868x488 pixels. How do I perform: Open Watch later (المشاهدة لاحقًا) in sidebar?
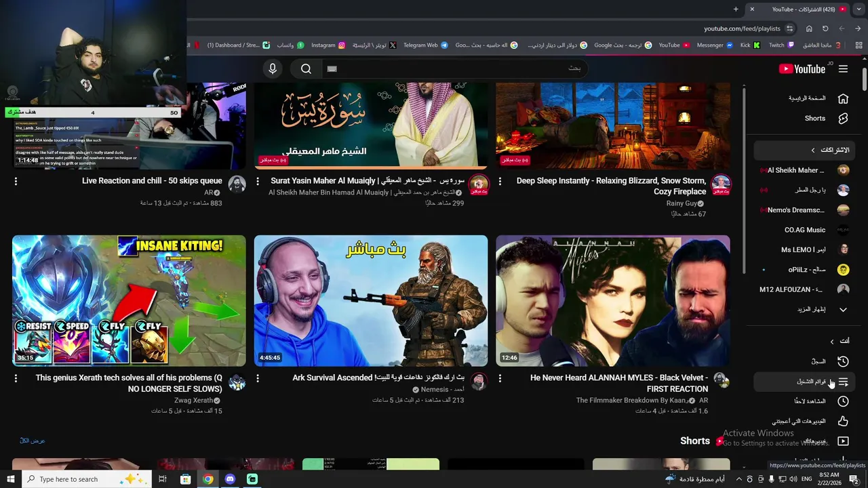click(x=804, y=401)
